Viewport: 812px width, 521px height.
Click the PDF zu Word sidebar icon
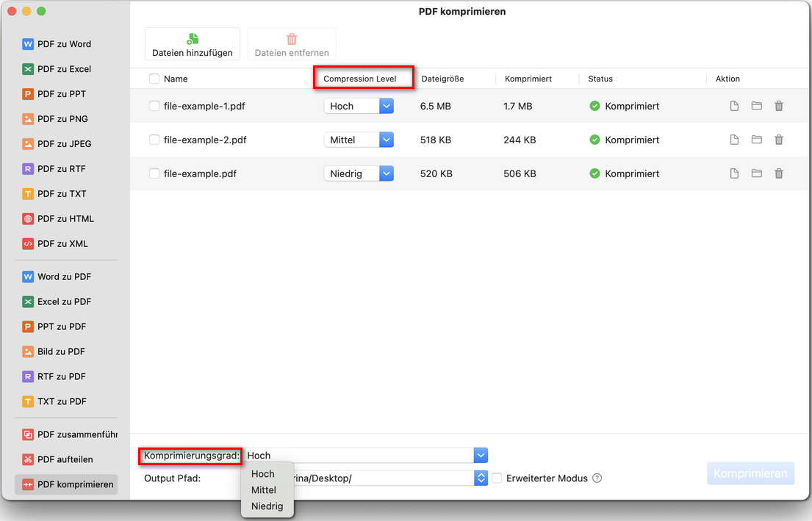point(28,44)
